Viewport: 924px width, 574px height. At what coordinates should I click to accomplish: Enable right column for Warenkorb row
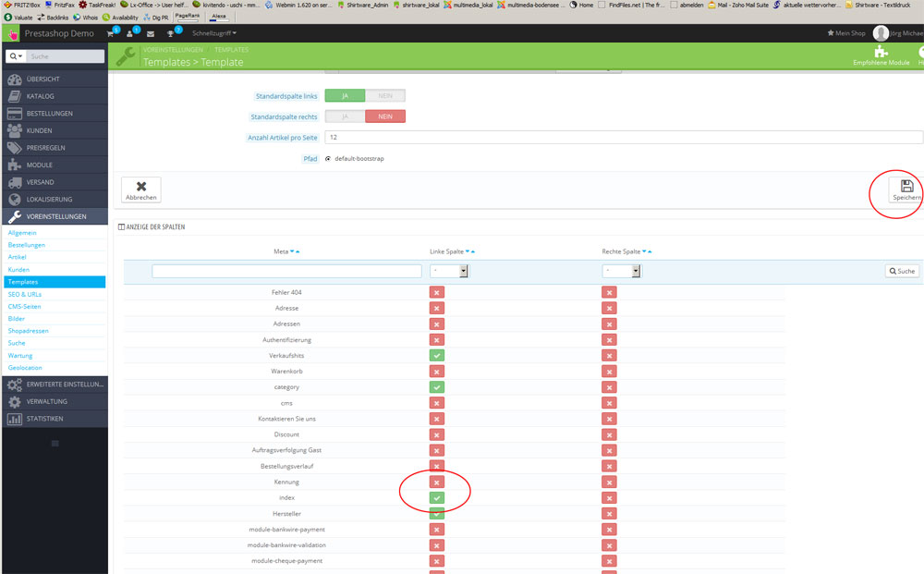click(x=609, y=372)
